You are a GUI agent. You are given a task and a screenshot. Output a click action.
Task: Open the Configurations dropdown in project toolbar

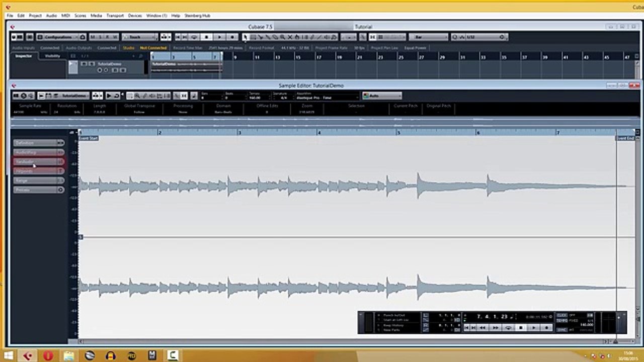(61, 37)
